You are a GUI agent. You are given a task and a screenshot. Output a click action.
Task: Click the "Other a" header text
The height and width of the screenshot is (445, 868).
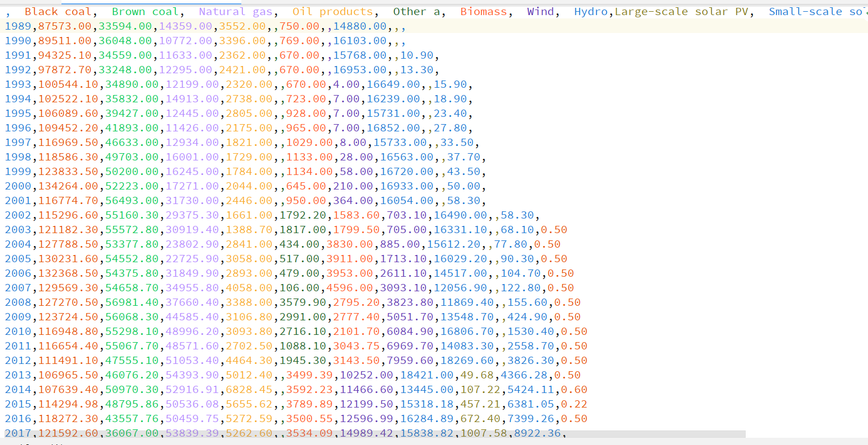(416, 12)
